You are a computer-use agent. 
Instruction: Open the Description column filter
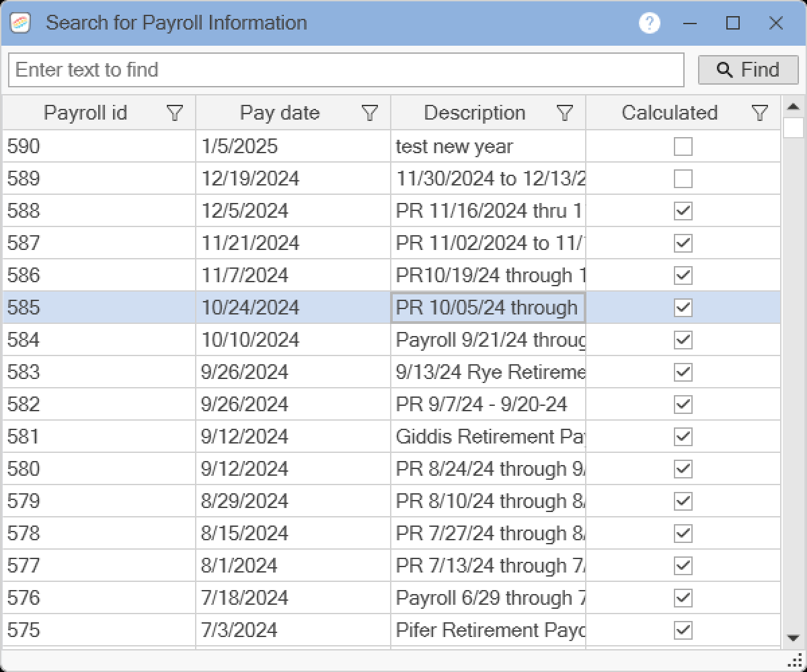(x=565, y=113)
